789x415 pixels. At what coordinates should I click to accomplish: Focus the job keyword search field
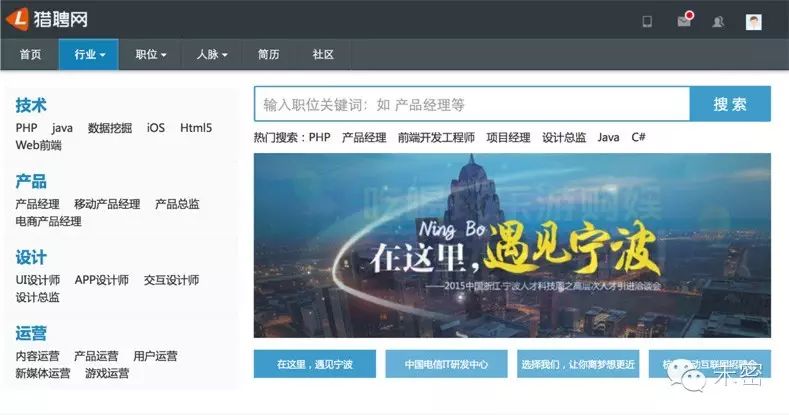[x=472, y=104]
